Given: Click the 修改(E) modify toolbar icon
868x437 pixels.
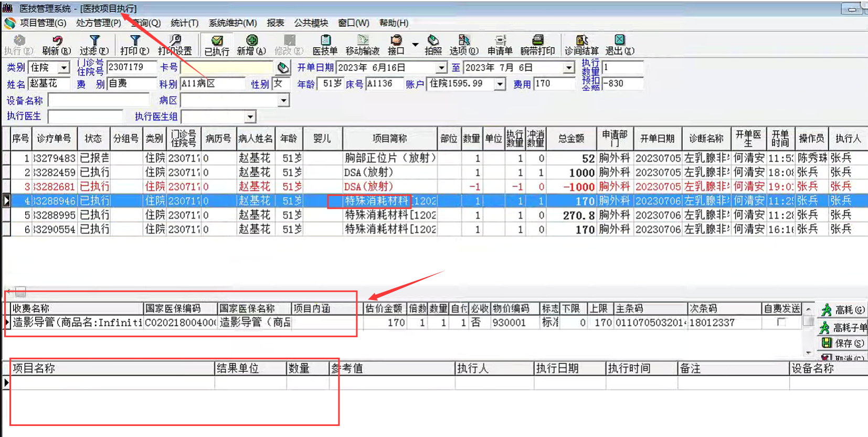Looking at the screenshot, I should (x=289, y=45).
